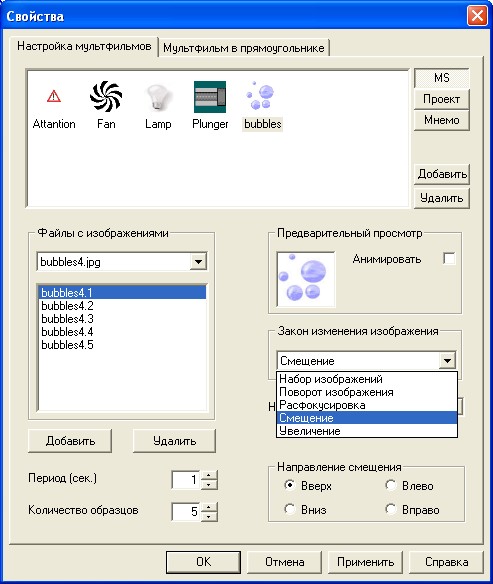The image size is (493, 584).
Task: Select the Вниз direction radio button
Action: [289, 509]
